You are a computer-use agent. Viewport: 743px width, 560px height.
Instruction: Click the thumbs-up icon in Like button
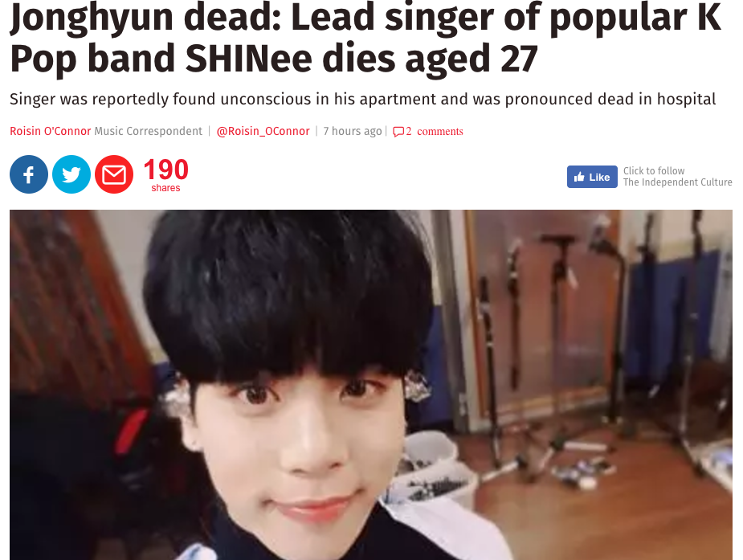click(x=579, y=178)
